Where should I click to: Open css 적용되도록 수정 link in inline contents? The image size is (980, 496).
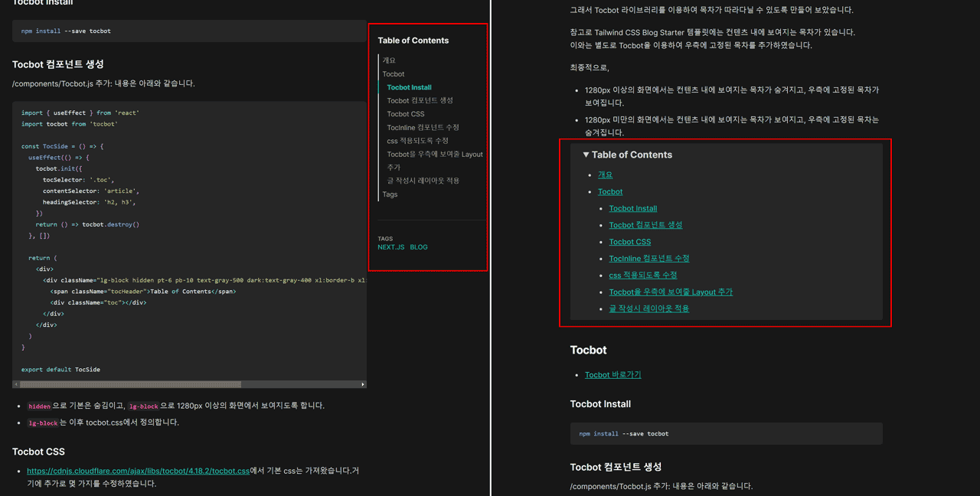[x=642, y=276]
